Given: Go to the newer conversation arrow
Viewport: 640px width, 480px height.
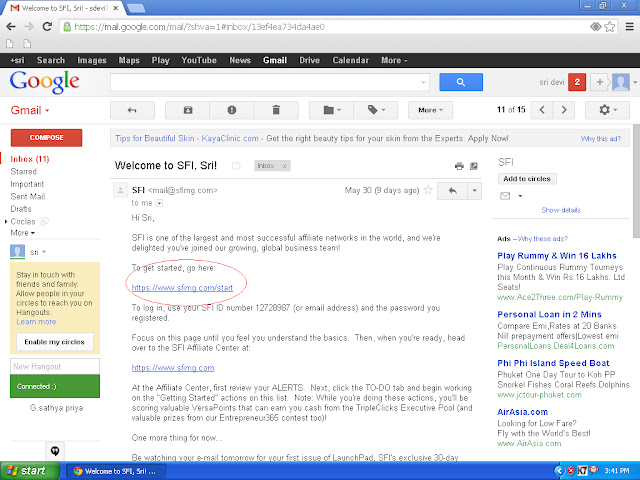Looking at the screenshot, I should [542, 110].
